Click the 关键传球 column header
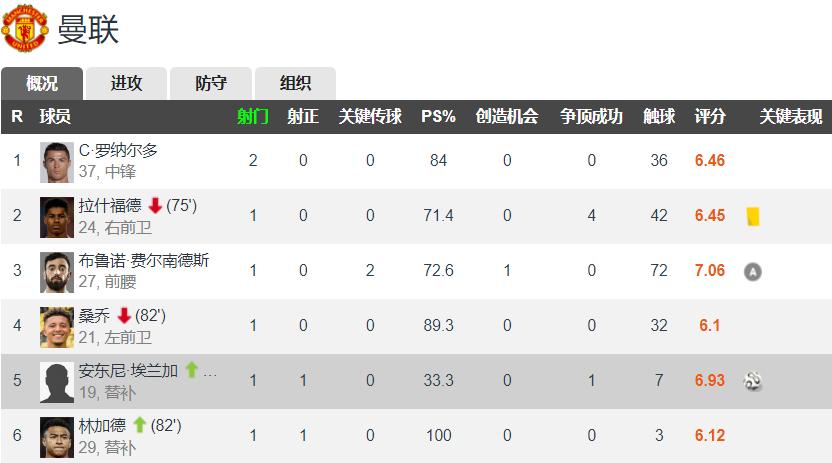The image size is (832, 463). click(370, 116)
